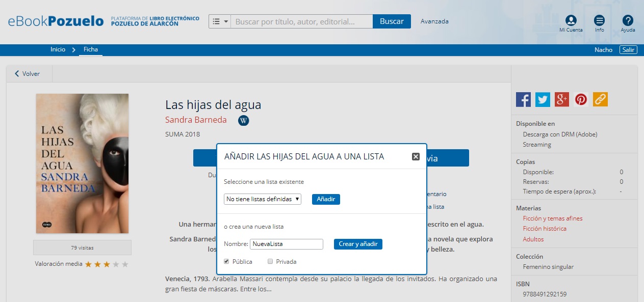Rate the book five stars
The image size is (644, 302).
coord(125,264)
